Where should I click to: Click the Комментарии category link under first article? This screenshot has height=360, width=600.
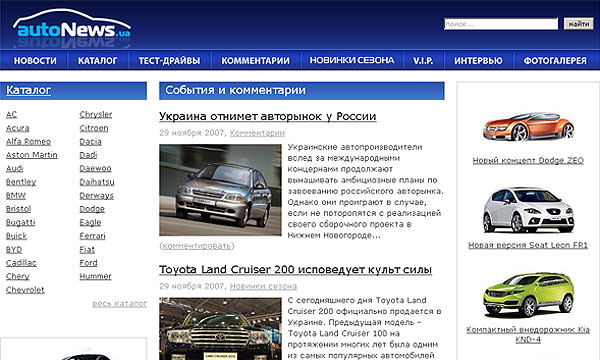click(x=257, y=133)
